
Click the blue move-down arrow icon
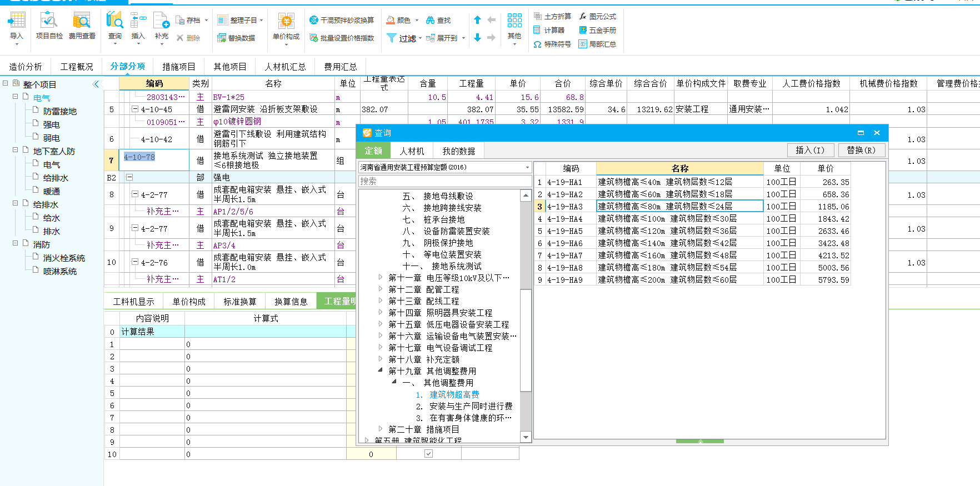477,38
